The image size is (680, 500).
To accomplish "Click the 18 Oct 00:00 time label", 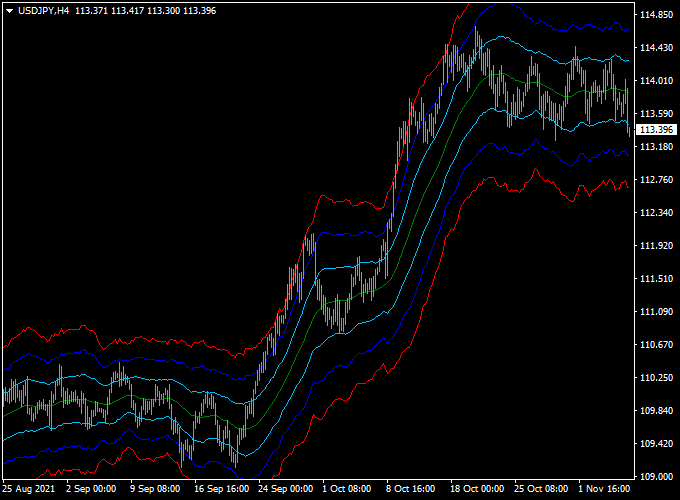I will [477, 489].
